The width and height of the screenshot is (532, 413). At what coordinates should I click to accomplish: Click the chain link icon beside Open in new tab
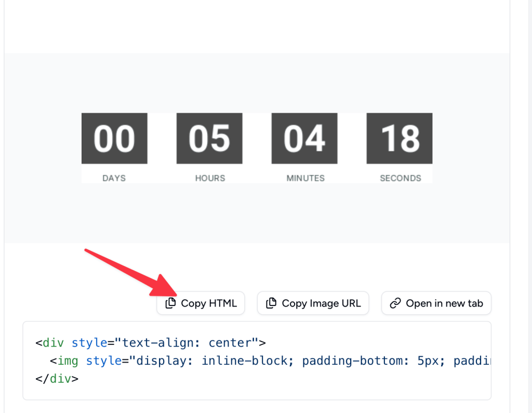pyautogui.click(x=396, y=303)
